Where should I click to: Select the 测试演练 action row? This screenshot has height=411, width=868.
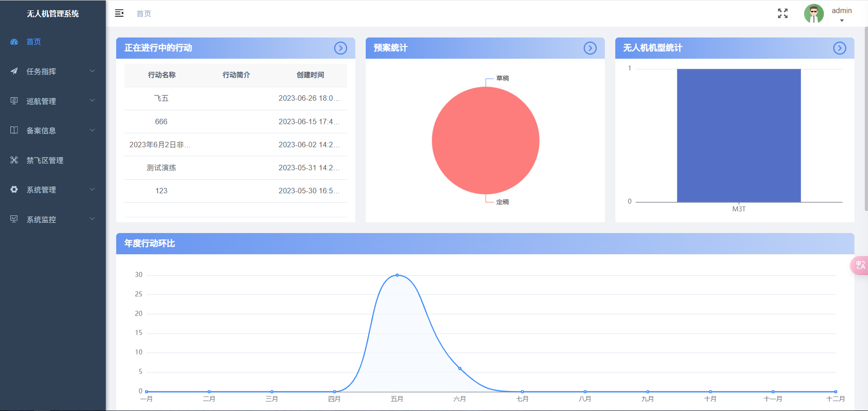pyautogui.click(x=236, y=168)
